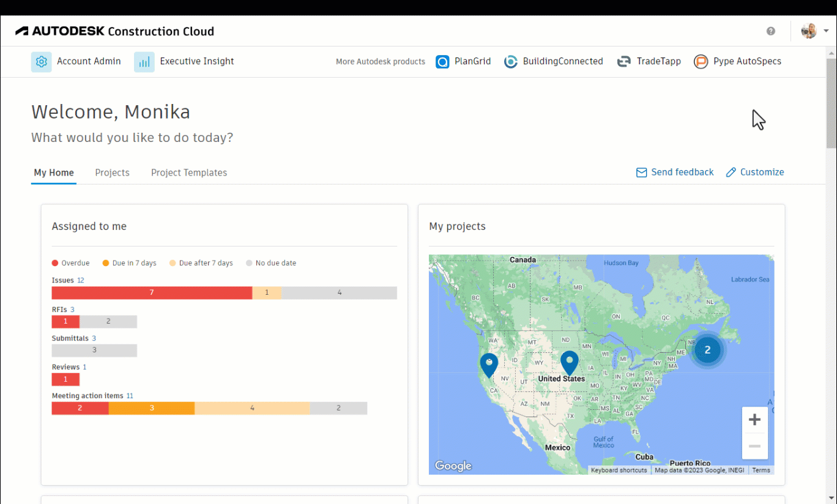Click the Send feedback envelope icon

642,172
